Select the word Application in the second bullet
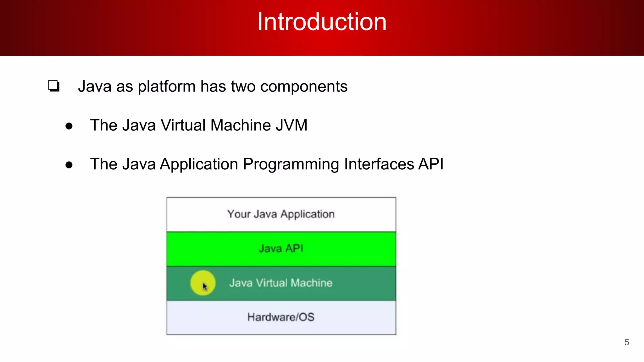The height and width of the screenshot is (362, 644). click(199, 165)
